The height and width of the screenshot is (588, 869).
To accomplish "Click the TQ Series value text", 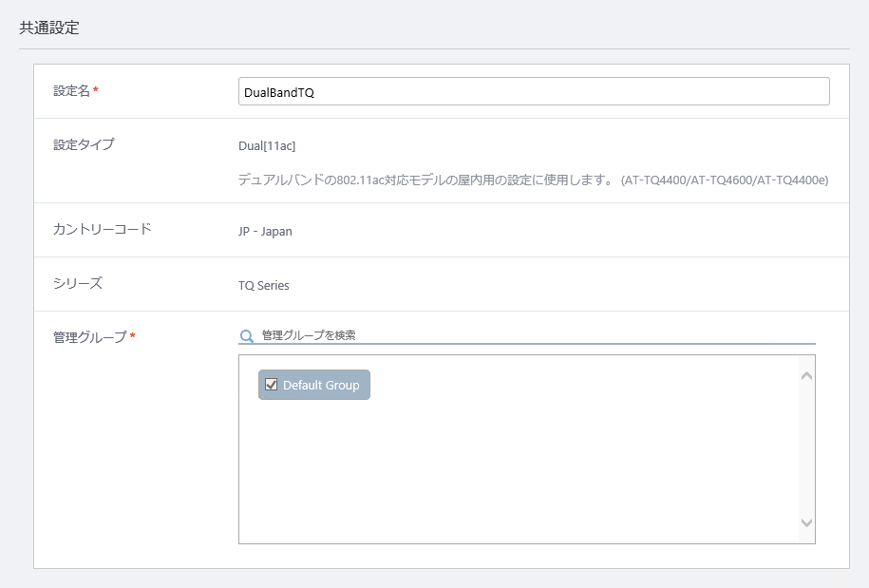I will (264, 285).
